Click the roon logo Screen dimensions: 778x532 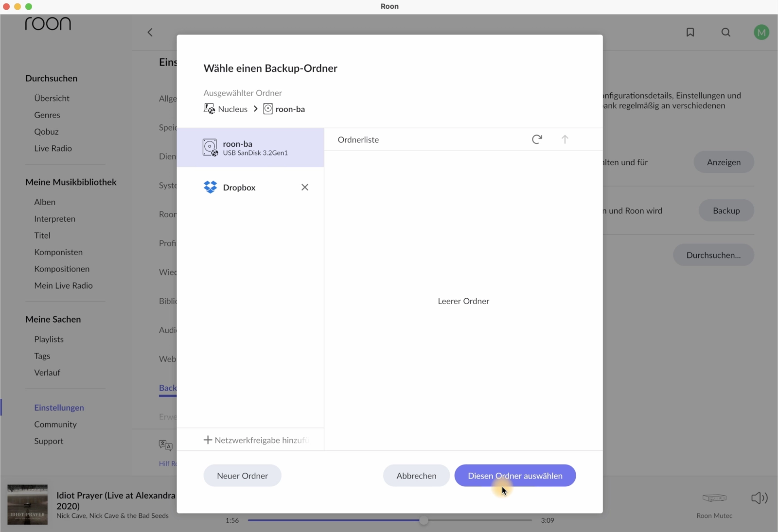click(x=48, y=24)
